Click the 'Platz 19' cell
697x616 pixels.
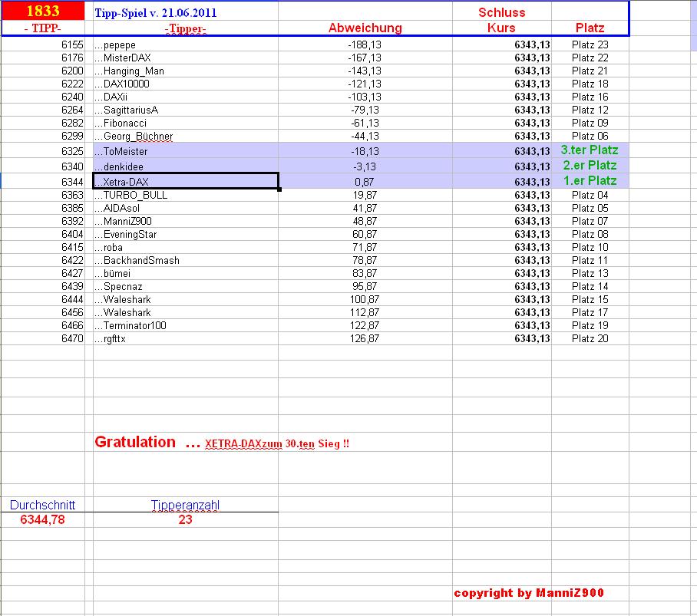590,325
